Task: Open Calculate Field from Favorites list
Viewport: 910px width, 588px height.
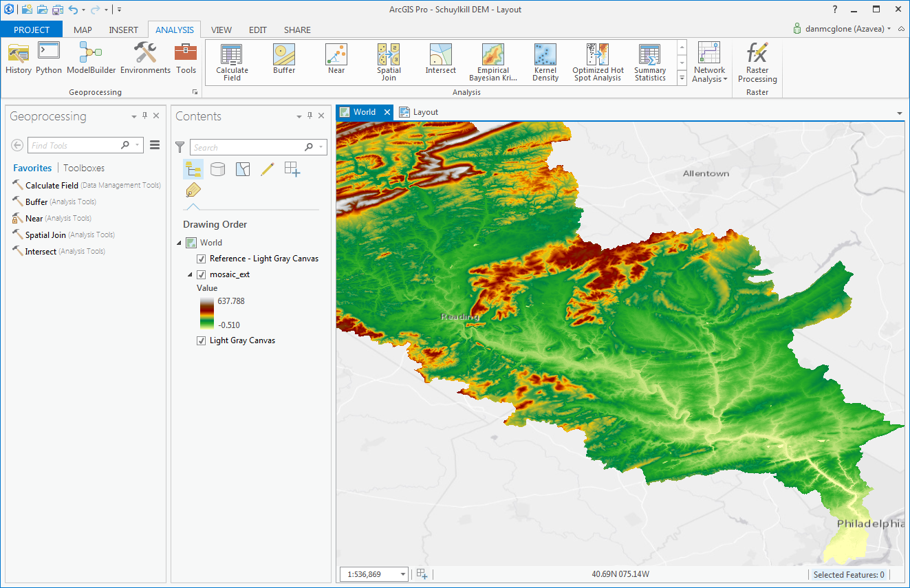Action: tap(52, 186)
